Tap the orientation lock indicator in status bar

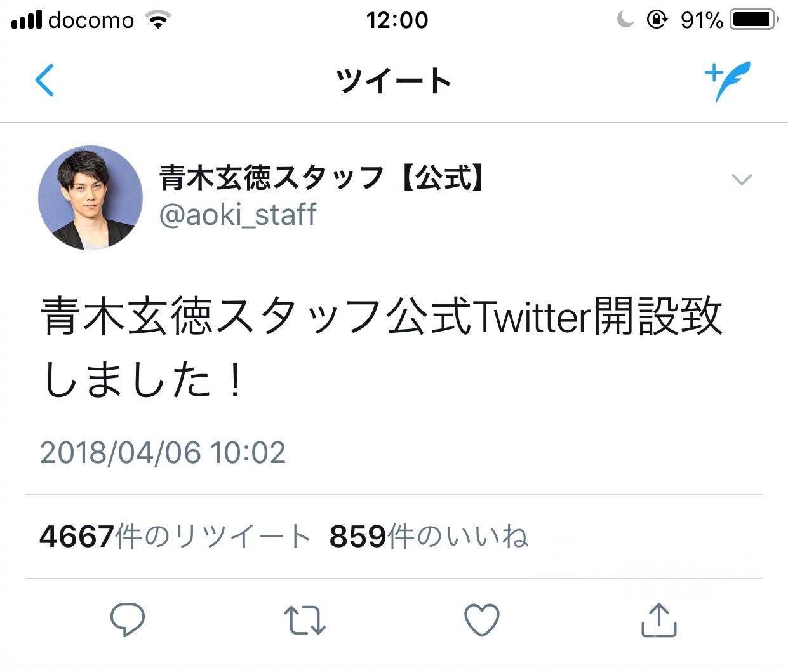[x=657, y=19]
